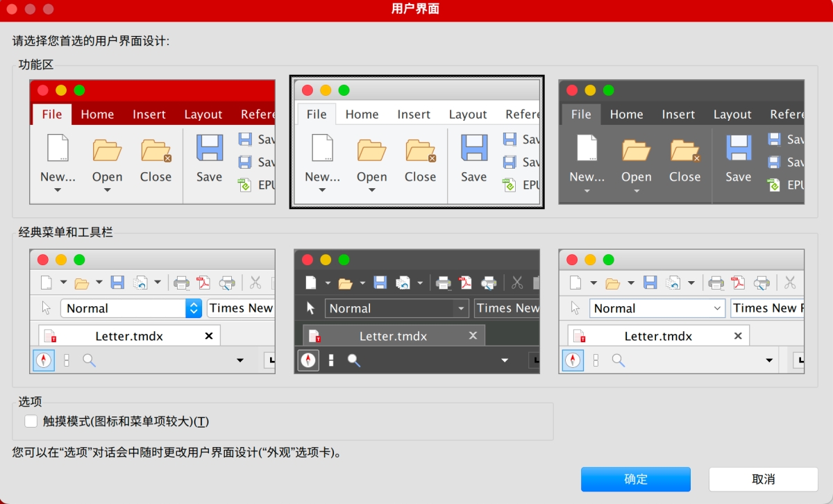
Task: Click compass navigator icon in first classic preview
Action: (x=44, y=360)
